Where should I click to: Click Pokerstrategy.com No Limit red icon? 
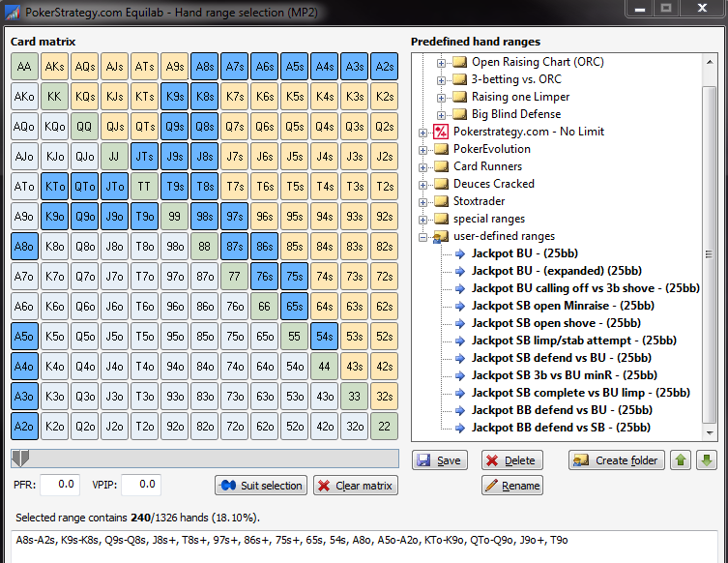point(441,132)
